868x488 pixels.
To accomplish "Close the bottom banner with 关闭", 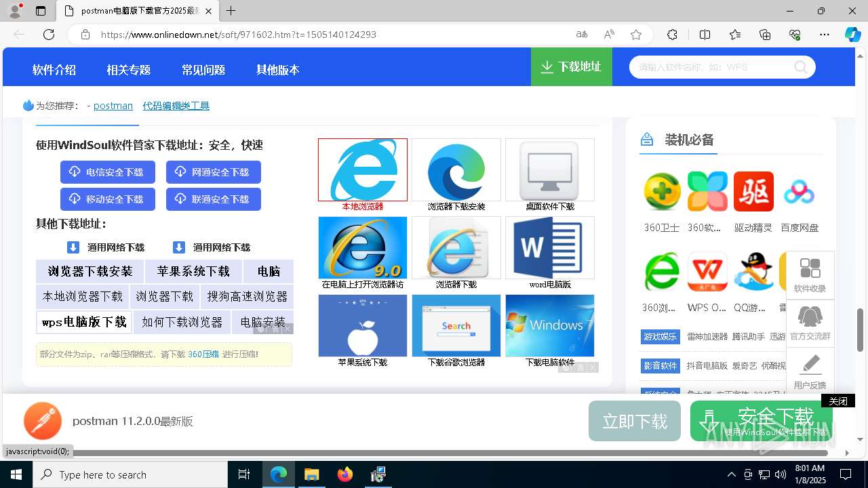I will [x=838, y=401].
